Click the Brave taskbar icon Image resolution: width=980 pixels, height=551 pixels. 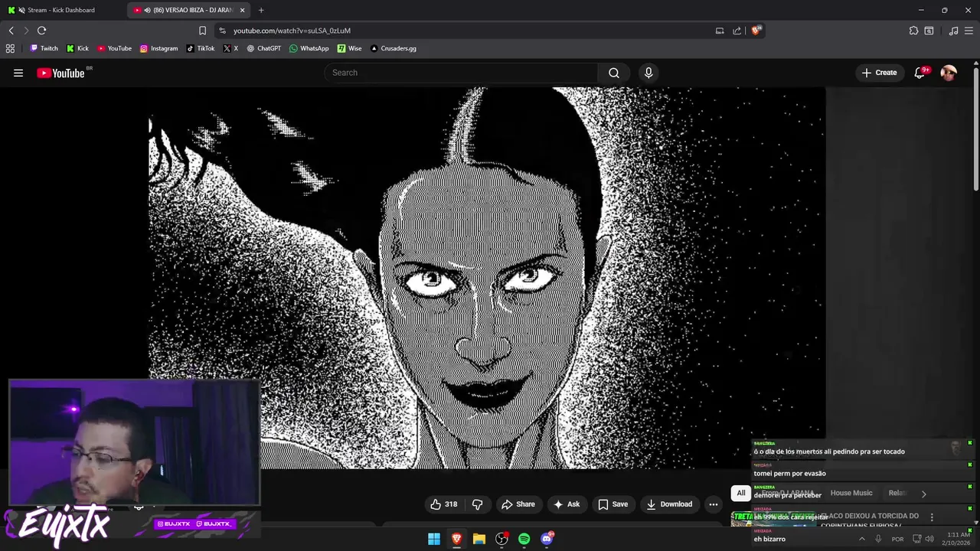tap(456, 539)
